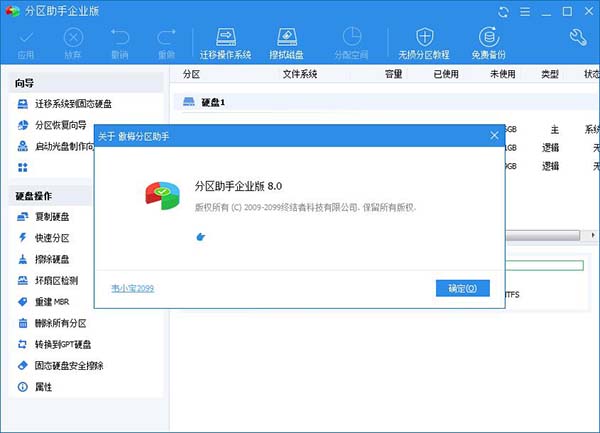Viewport: 600px width, 433px height.
Task: Click the 向导 section header
Action: click(86, 83)
